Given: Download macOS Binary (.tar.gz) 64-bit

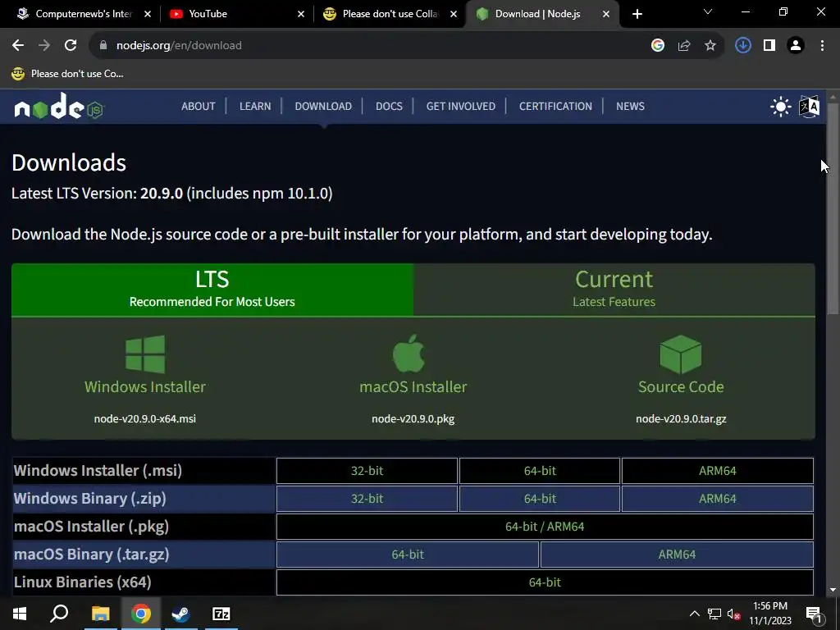Looking at the screenshot, I should coord(408,554).
